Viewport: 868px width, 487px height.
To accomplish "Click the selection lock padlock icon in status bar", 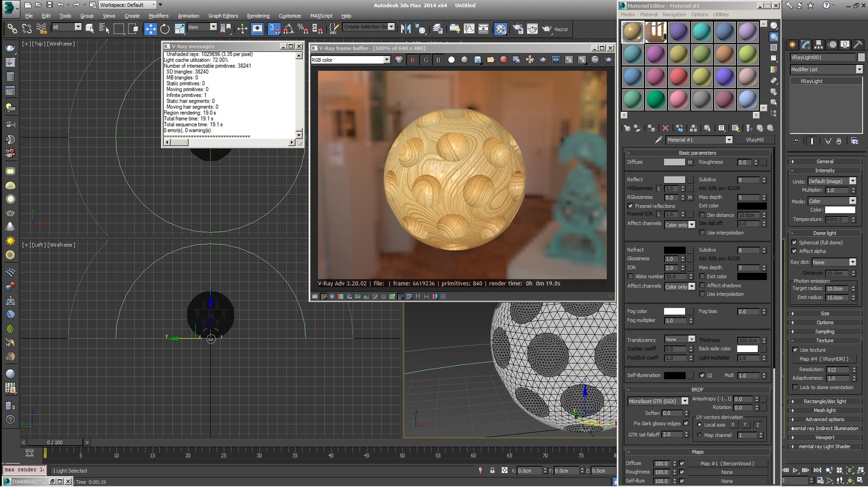I will 492,471.
